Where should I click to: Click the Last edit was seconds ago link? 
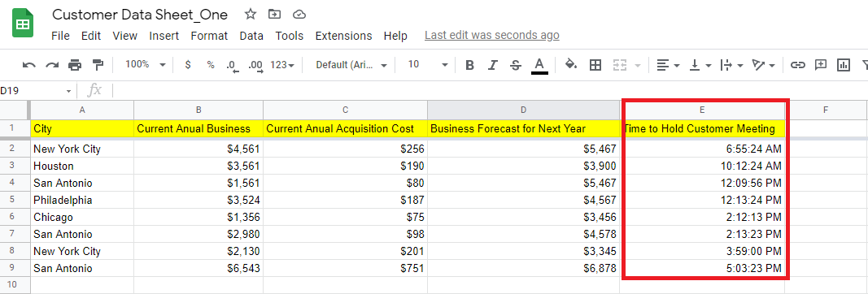[x=491, y=36]
